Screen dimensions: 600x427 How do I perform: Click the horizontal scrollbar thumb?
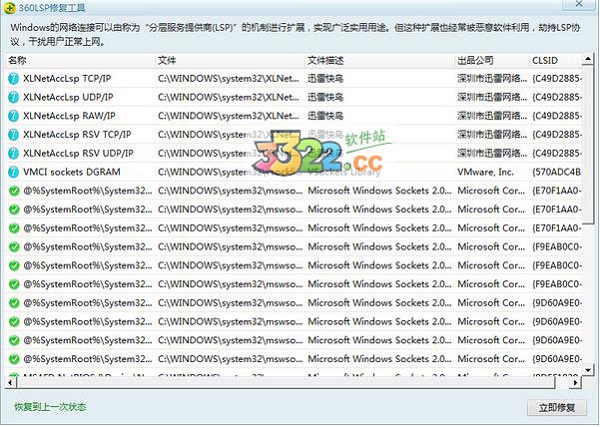click(x=285, y=382)
